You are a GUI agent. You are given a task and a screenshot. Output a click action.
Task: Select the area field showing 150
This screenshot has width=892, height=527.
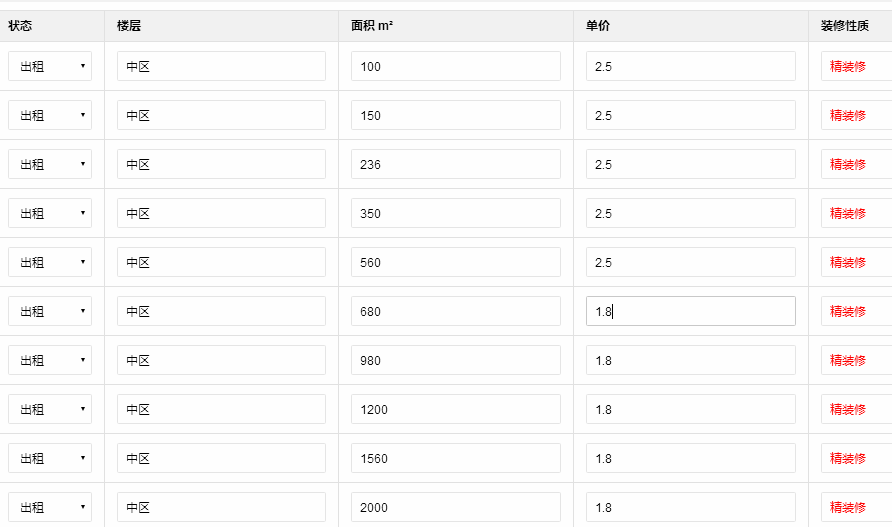(455, 115)
